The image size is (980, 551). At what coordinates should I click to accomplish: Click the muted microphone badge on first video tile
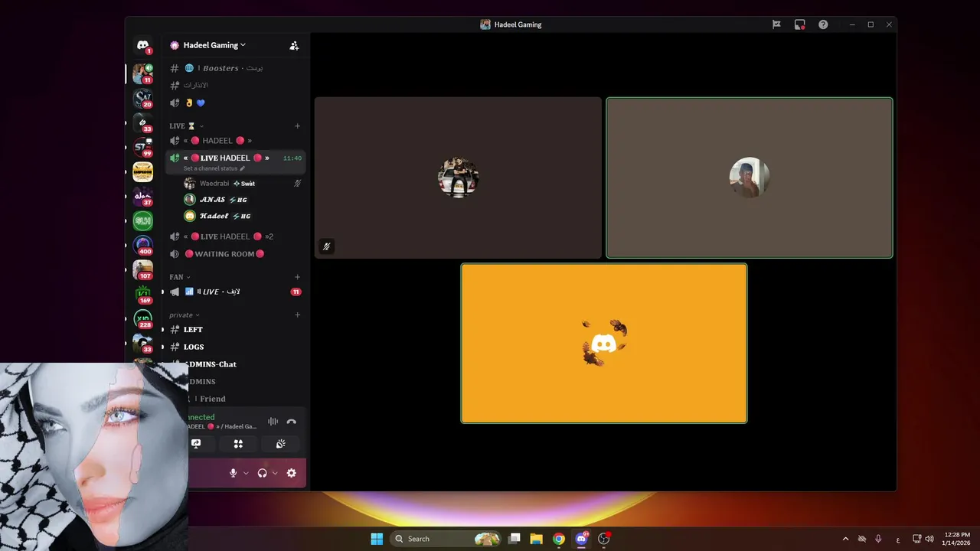click(x=326, y=246)
